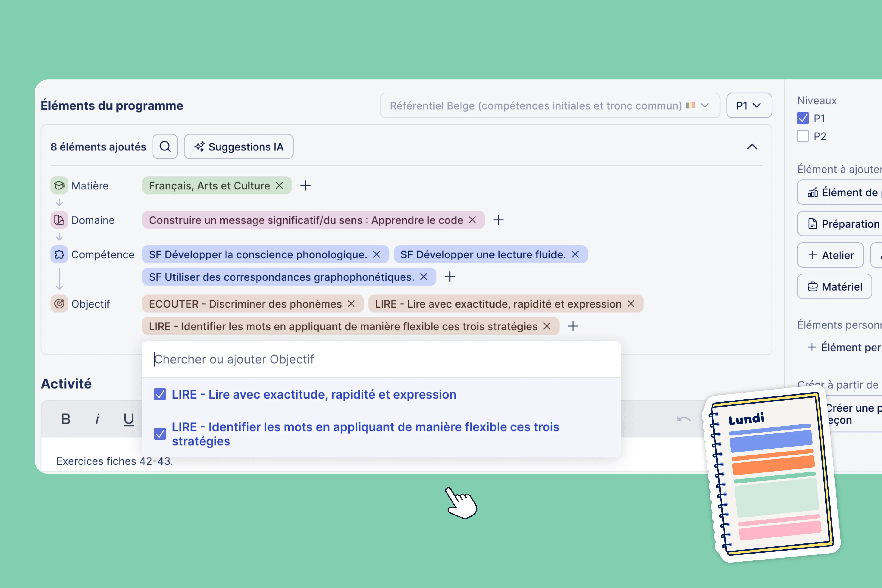Viewport: 882px width, 588px height.
Task: Remove the Français, Arts et Culture tag
Action: [279, 186]
